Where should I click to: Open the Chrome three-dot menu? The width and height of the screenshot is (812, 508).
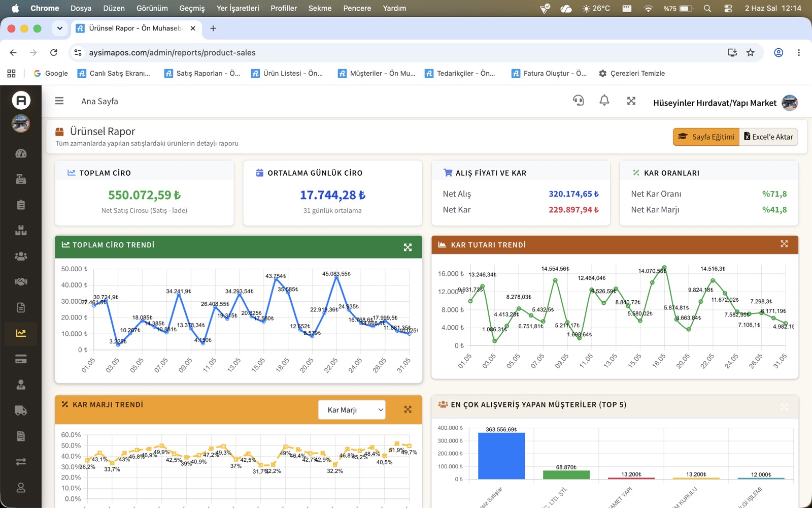point(798,52)
